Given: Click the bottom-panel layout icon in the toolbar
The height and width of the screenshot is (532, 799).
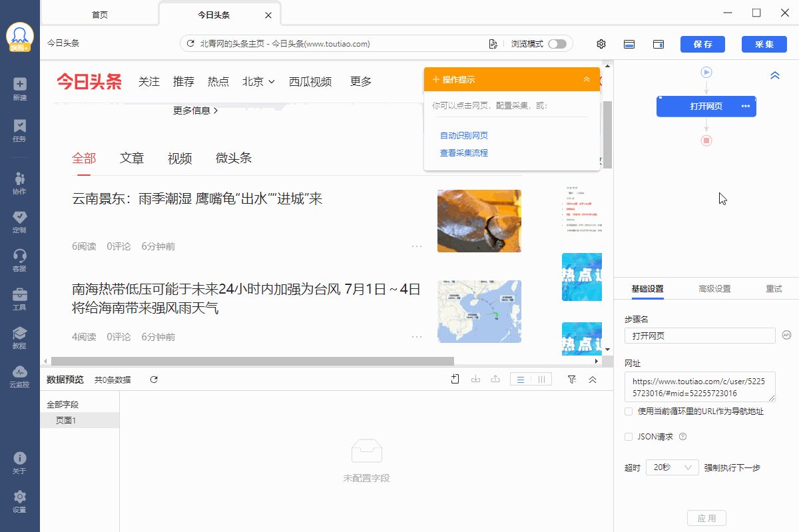Looking at the screenshot, I should tap(629, 44).
